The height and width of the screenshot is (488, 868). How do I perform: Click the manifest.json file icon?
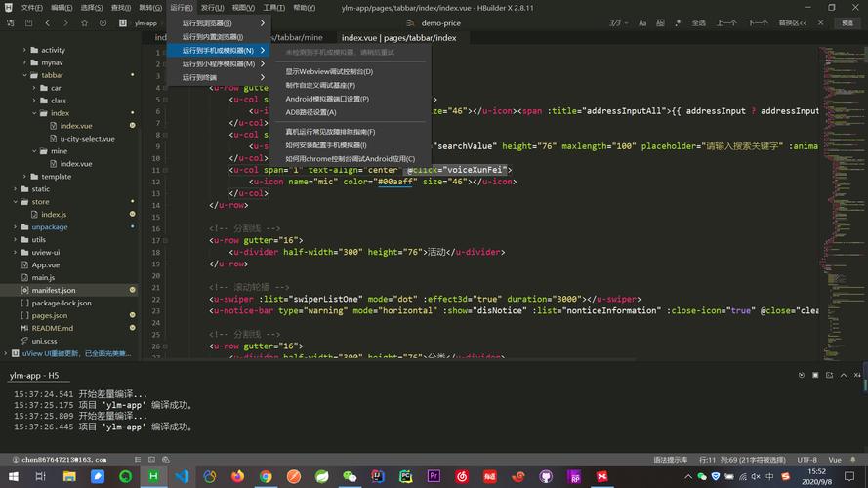click(24, 290)
